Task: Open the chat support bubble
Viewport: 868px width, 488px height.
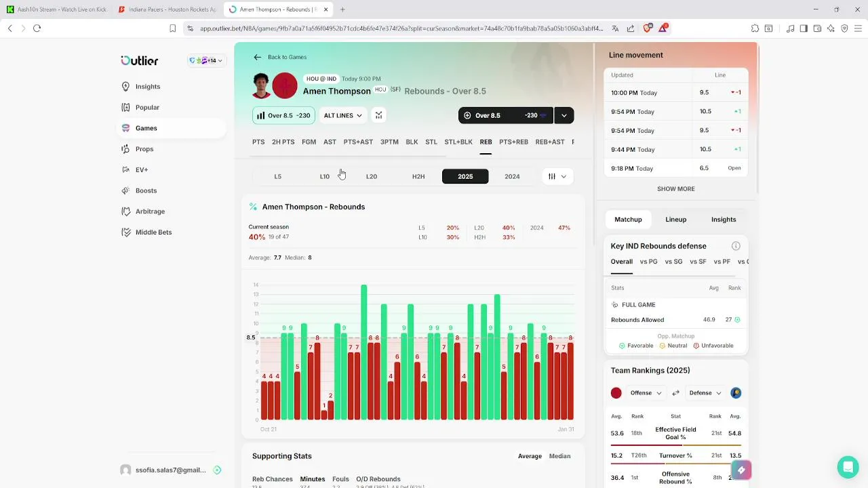Action: click(x=848, y=467)
